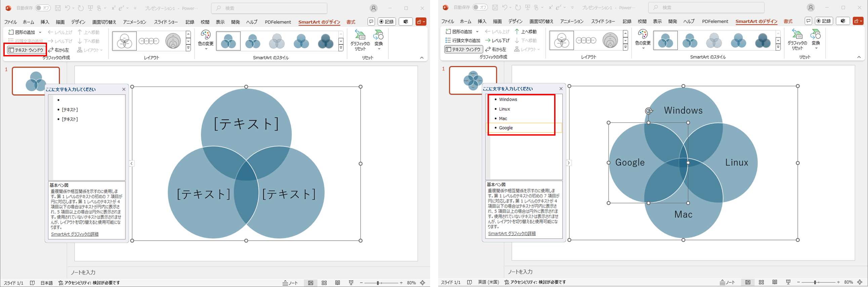This screenshot has width=868, height=287.
Task: Toggle ノート pane in left window status bar
Action: (x=290, y=283)
